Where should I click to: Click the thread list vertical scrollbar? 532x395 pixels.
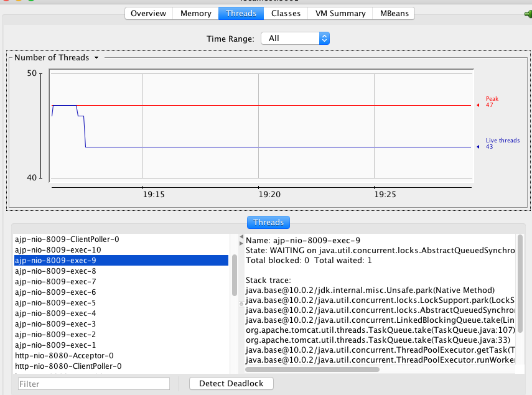click(235, 274)
